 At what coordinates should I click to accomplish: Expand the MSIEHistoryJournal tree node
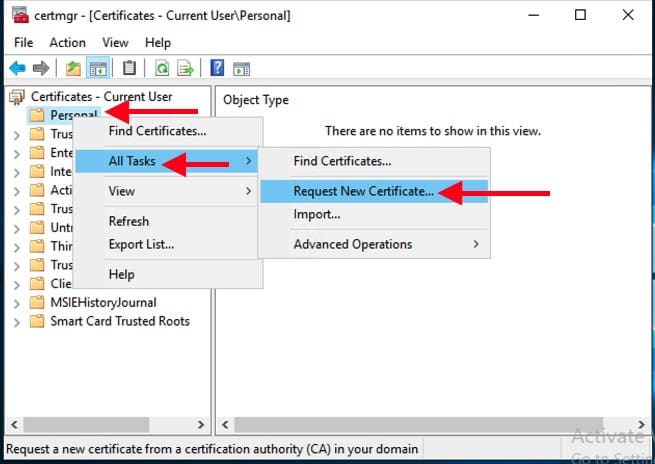16,303
